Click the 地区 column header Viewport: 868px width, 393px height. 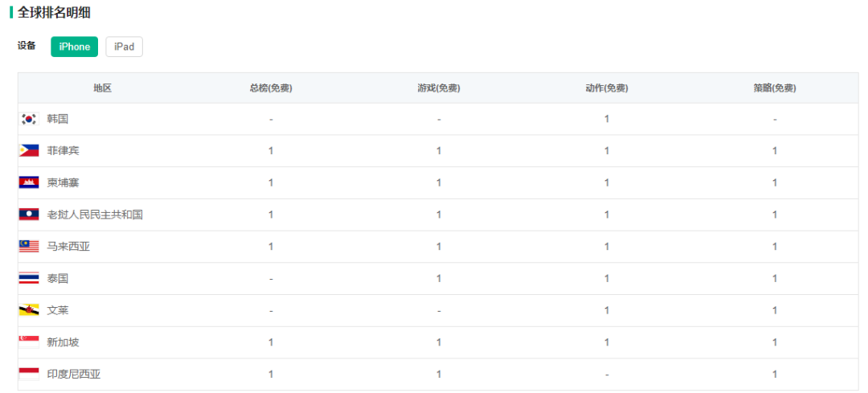[x=102, y=88]
